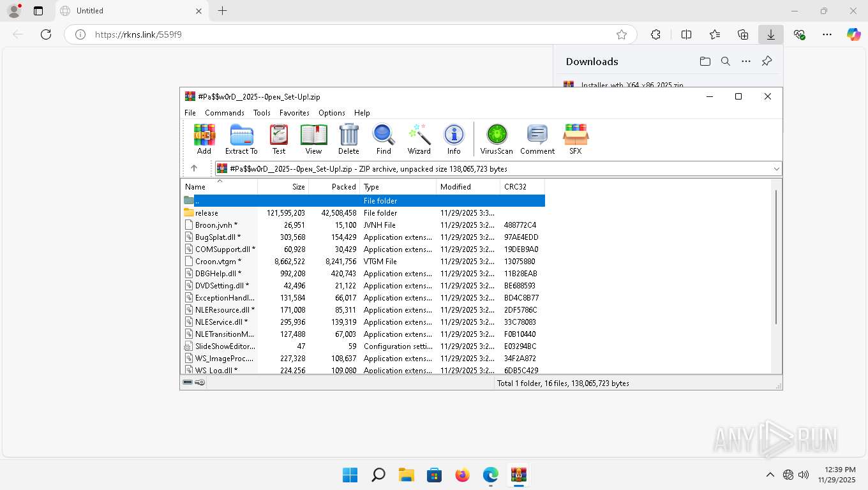The width and height of the screenshot is (868, 490).
Task: Open Copilot icon in browser toolbar
Action: 854,34
